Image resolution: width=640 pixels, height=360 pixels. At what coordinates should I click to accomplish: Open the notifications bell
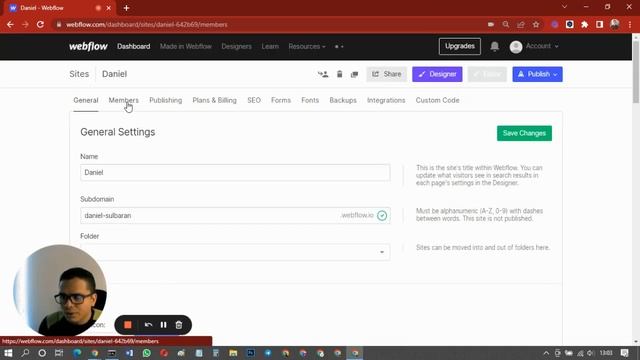(x=495, y=47)
